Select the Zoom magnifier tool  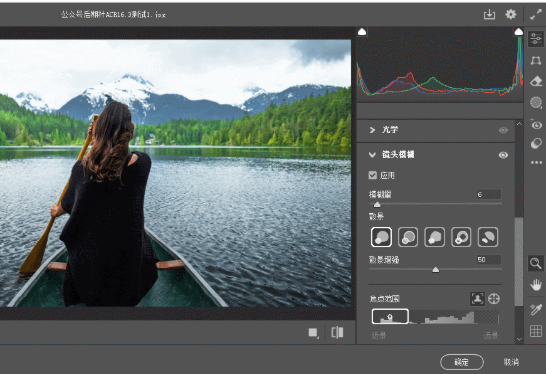pos(536,264)
